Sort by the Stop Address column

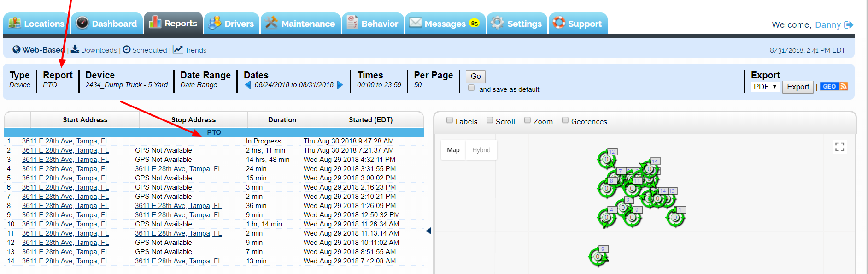pos(194,120)
